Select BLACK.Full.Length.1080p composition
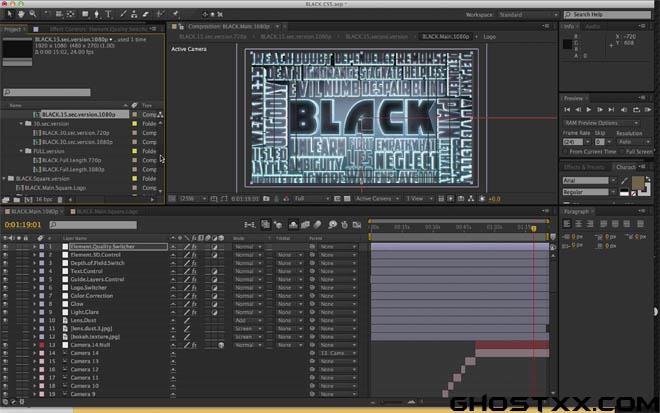Image resolution: width=660 pixels, height=413 pixels. pyautogui.click(x=73, y=170)
